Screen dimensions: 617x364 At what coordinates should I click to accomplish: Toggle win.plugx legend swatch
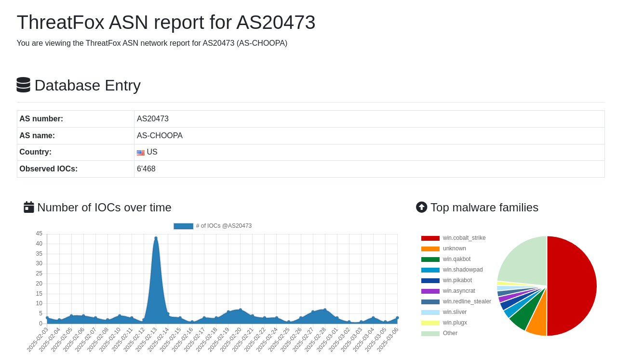click(x=430, y=323)
